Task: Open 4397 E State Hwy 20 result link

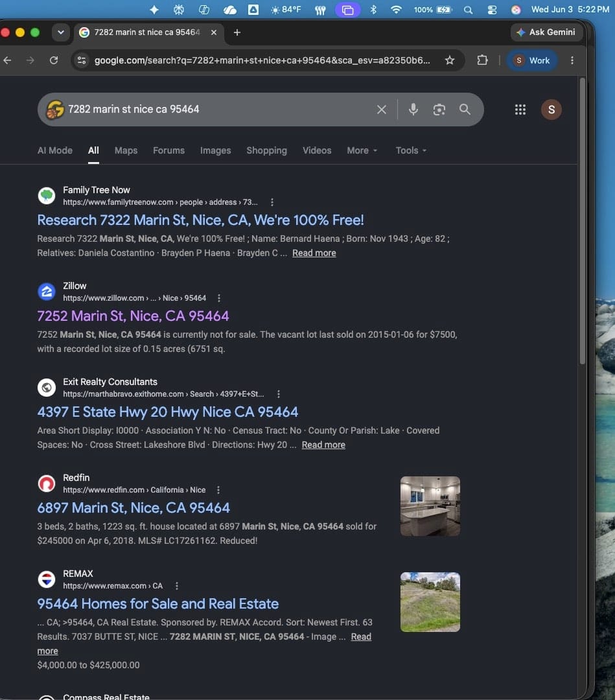Action: (167, 412)
